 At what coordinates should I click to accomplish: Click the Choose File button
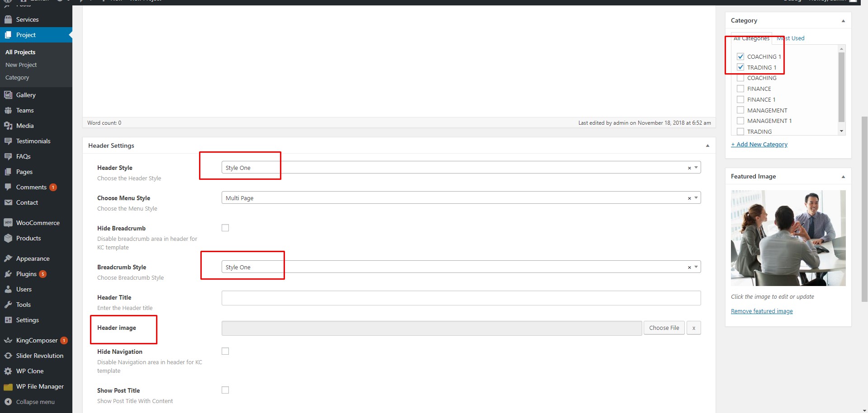pyautogui.click(x=664, y=328)
